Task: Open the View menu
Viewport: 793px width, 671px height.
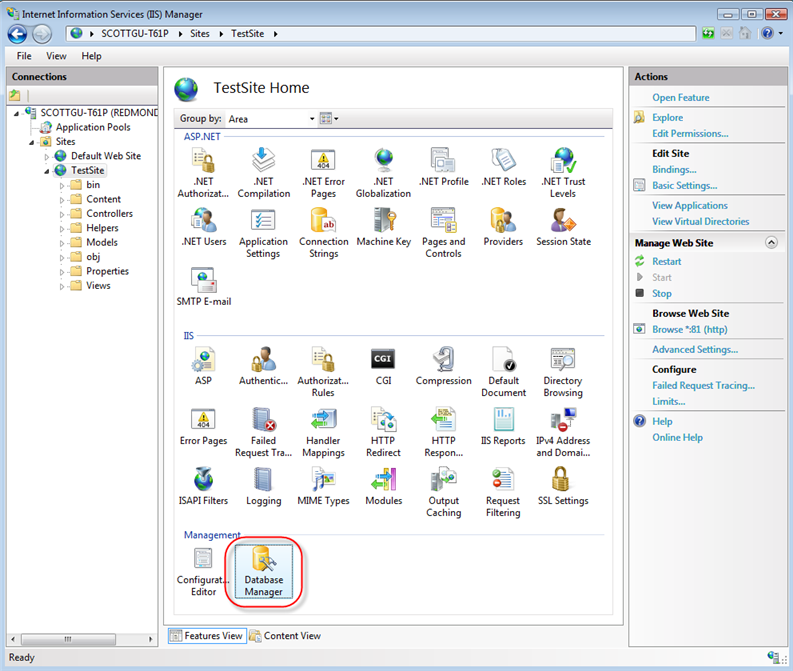Action: [56, 56]
